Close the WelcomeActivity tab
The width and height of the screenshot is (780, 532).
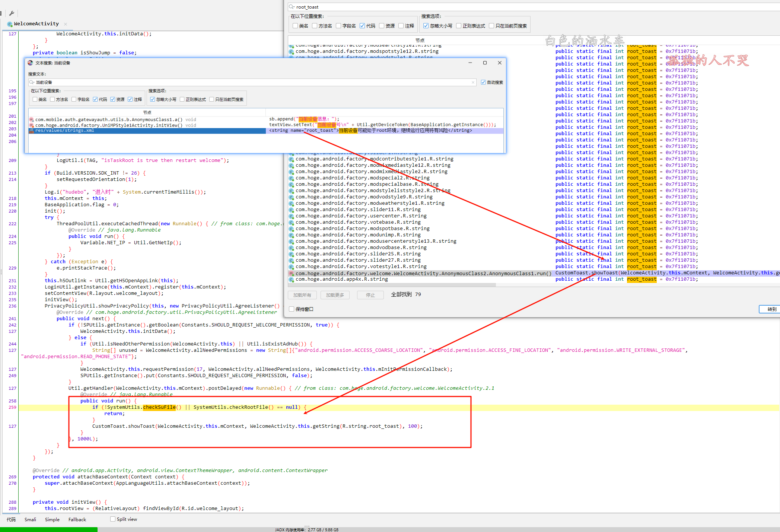(x=66, y=24)
